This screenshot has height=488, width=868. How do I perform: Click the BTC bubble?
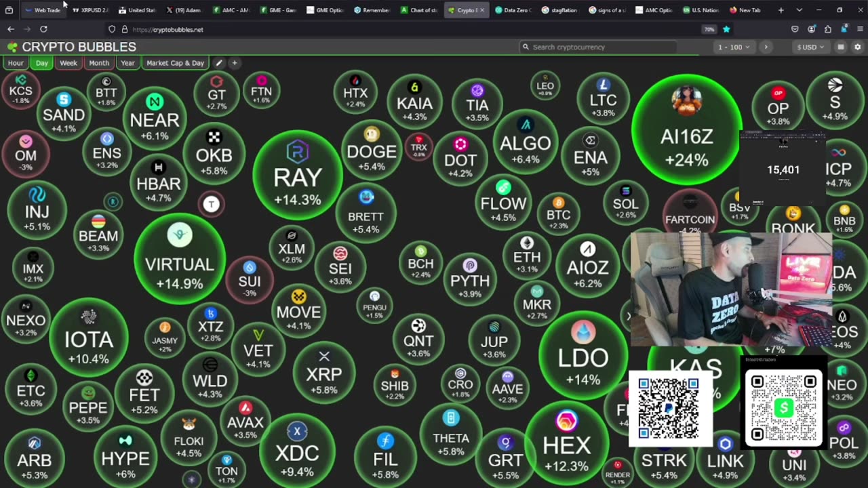tap(559, 213)
